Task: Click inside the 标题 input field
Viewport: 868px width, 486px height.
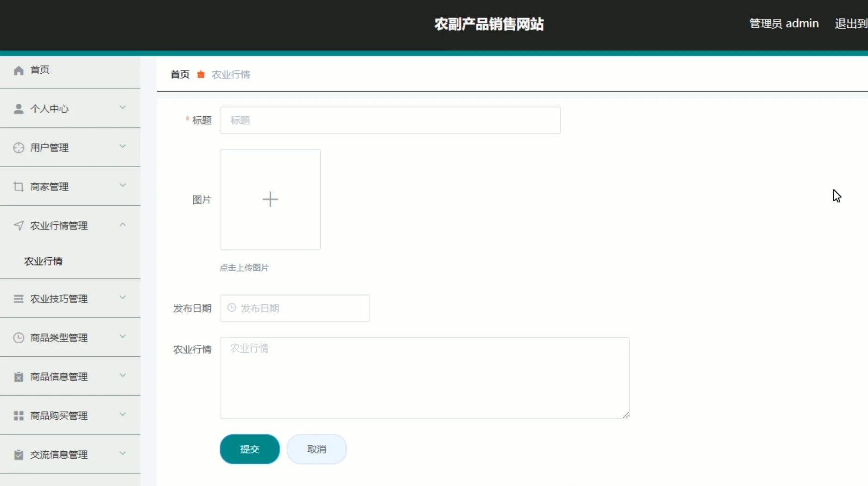Action: (x=390, y=120)
